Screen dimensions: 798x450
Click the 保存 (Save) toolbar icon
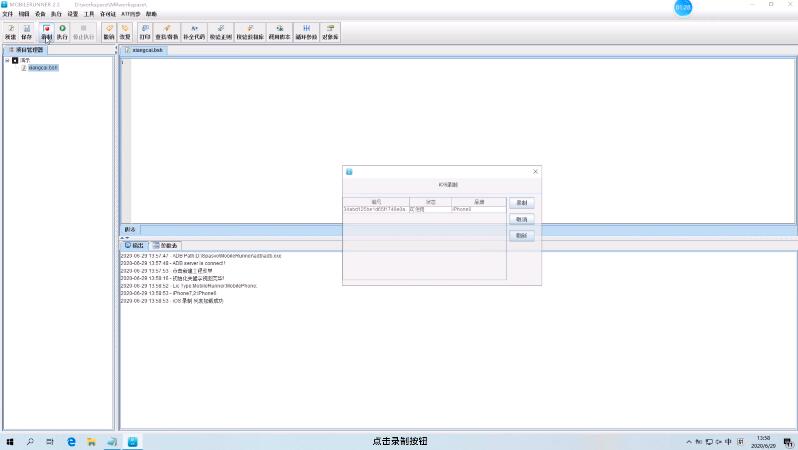tap(27, 31)
